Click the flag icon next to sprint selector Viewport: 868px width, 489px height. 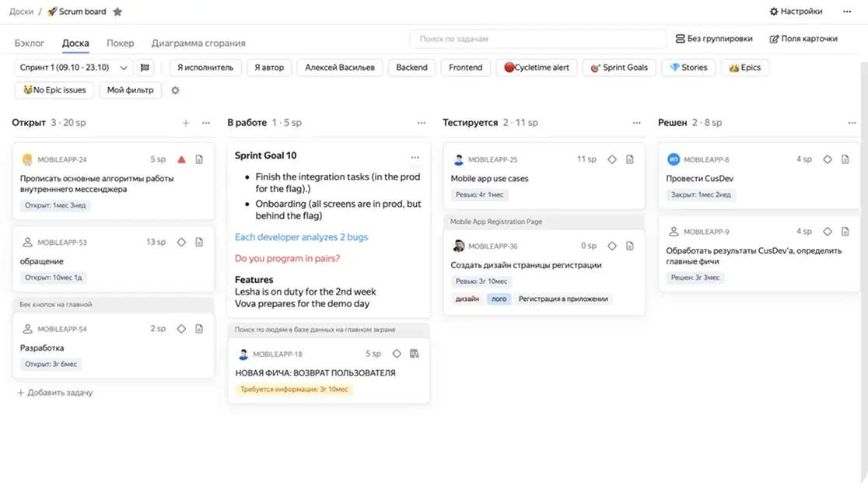click(145, 68)
